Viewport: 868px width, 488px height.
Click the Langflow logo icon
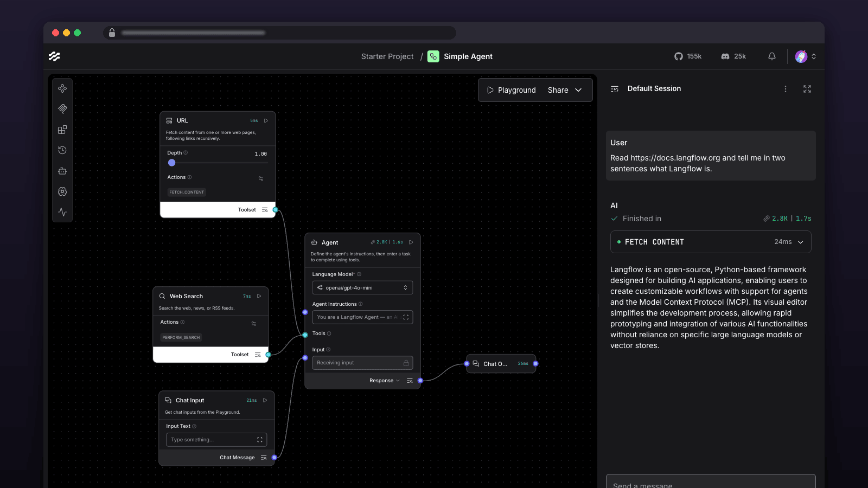tap(54, 56)
